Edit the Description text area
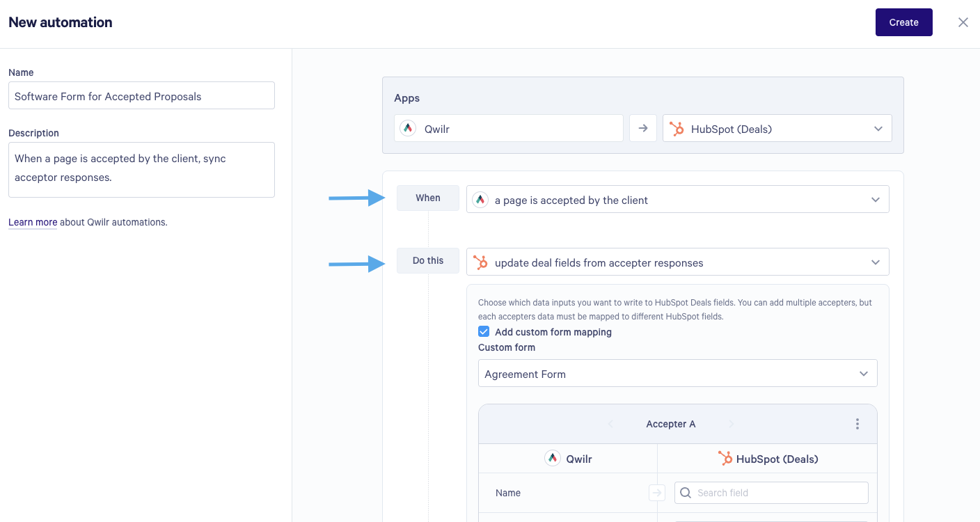This screenshot has width=980, height=522. (141, 170)
